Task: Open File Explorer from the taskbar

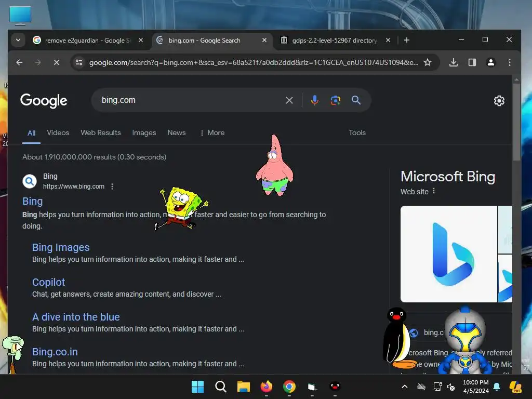Action: 243,387
